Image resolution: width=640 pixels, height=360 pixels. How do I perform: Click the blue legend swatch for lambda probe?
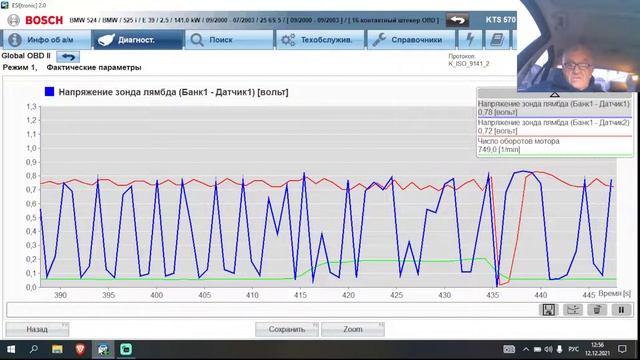click(49, 92)
